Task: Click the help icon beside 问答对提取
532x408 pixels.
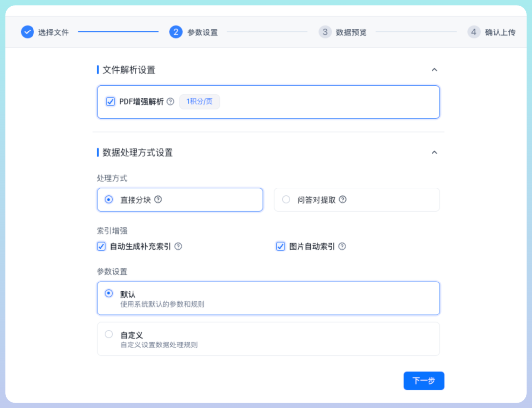Action: pos(343,199)
